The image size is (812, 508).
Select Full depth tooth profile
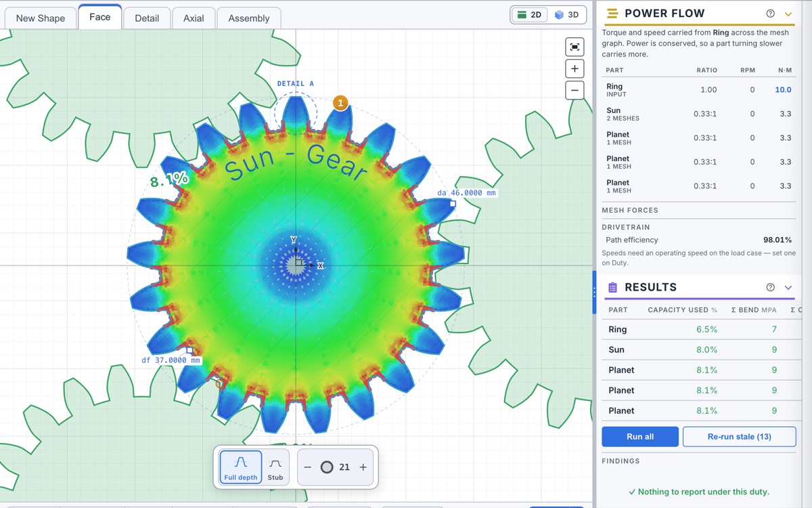(241, 467)
